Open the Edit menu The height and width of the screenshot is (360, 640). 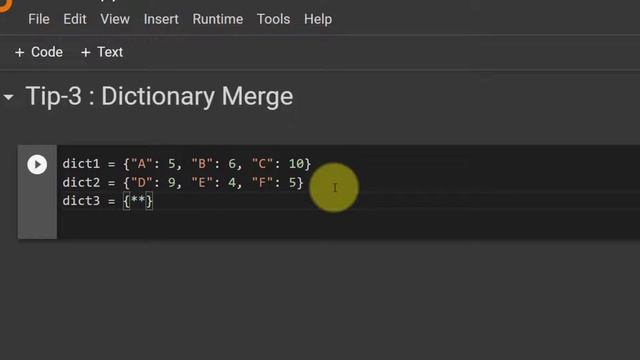coord(75,19)
